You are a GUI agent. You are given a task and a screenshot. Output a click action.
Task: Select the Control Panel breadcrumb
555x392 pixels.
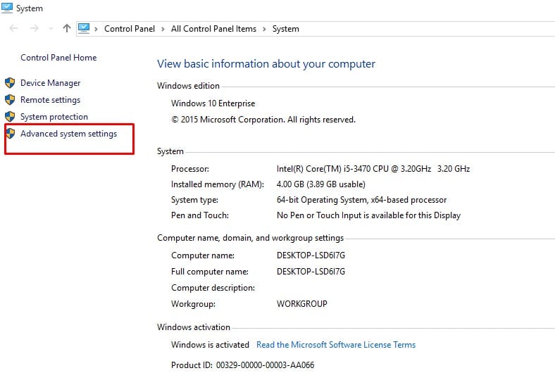pos(131,29)
